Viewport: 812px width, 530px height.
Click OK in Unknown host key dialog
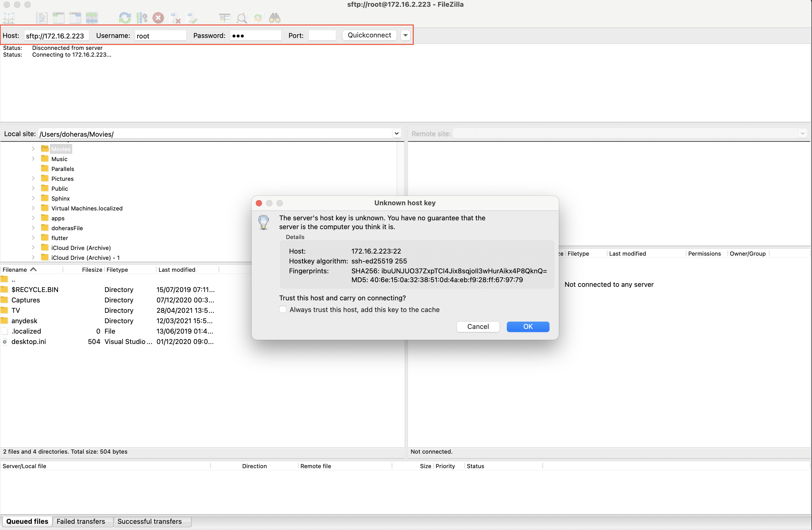528,327
